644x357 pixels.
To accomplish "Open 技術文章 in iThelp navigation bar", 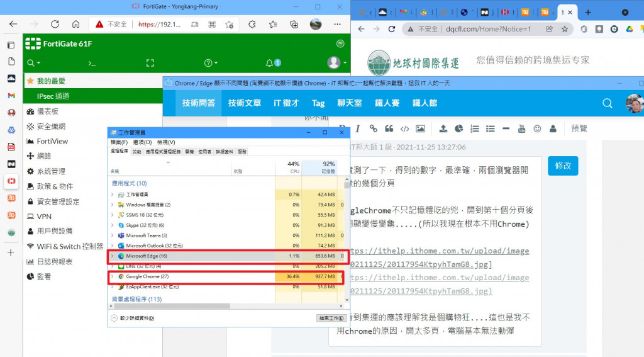I will [x=245, y=103].
